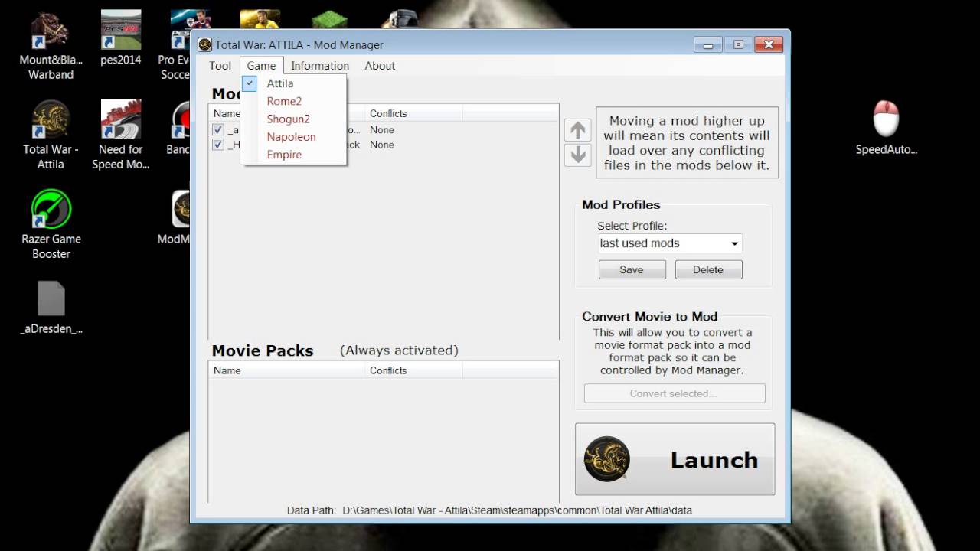Select the _aDresden_ file on desktop

(51, 308)
